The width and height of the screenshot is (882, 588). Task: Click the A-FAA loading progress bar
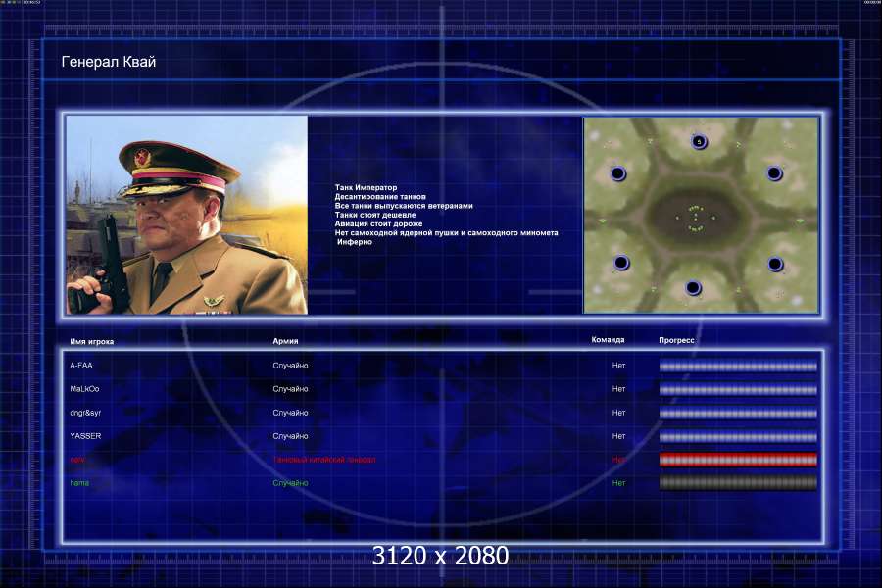click(738, 366)
